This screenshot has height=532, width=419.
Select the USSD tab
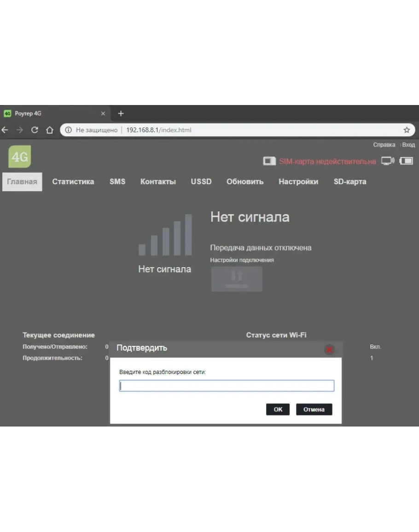pos(201,181)
